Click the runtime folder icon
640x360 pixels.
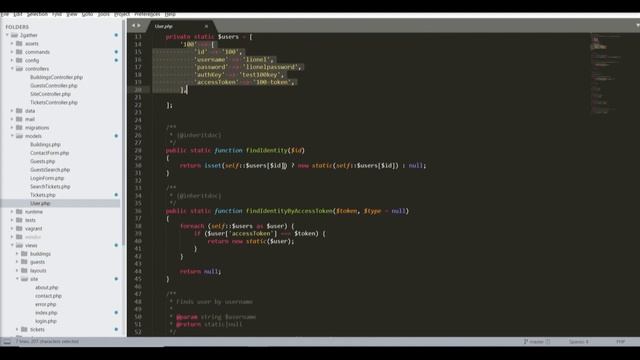point(19,211)
